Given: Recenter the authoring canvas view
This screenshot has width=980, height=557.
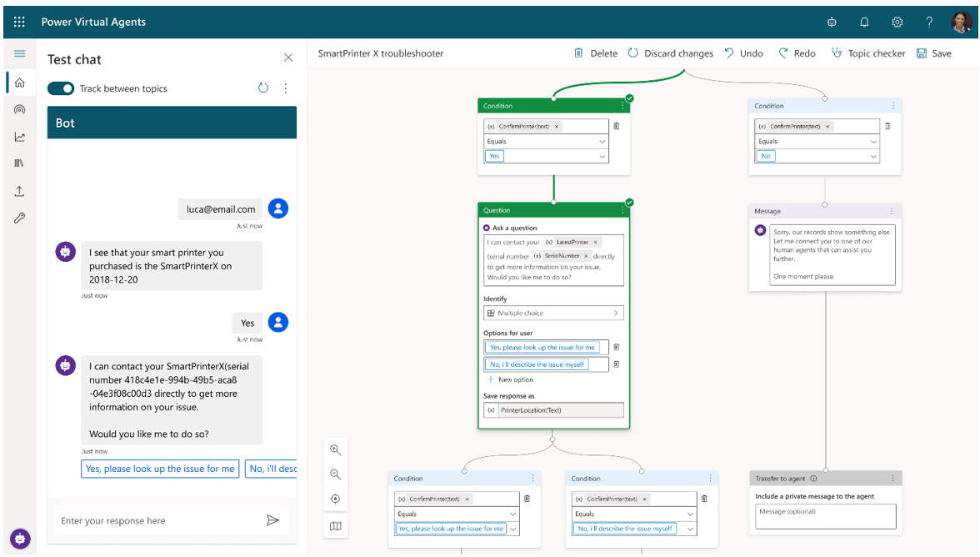Looking at the screenshot, I should pyautogui.click(x=336, y=499).
